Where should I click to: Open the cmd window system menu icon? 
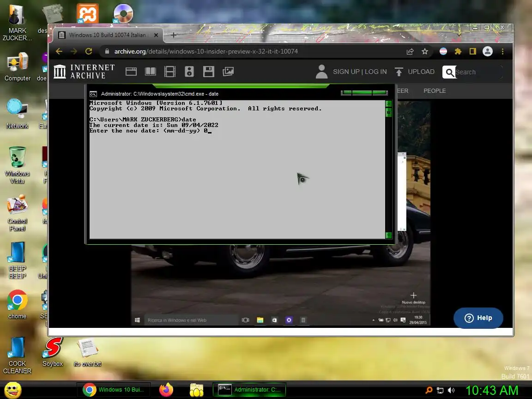coord(93,94)
